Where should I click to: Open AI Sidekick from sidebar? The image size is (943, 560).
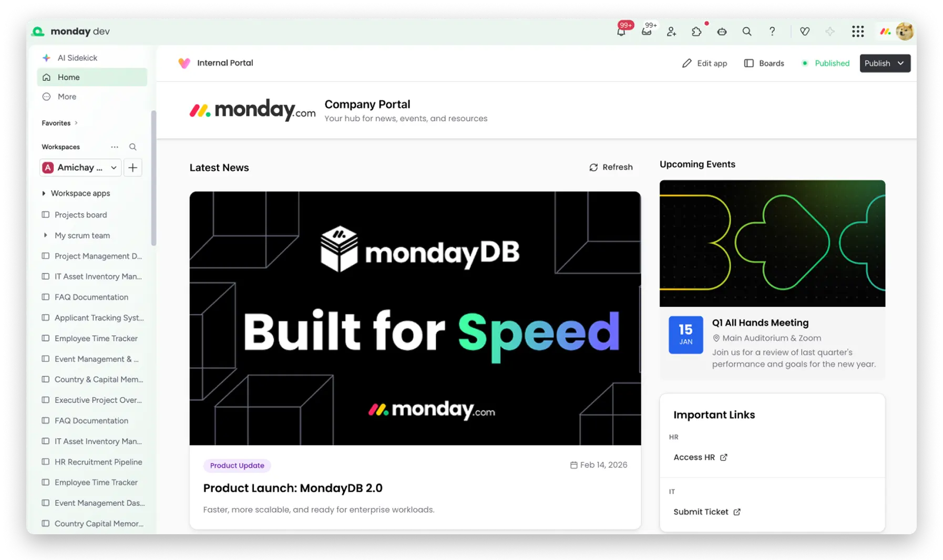pyautogui.click(x=77, y=58)
